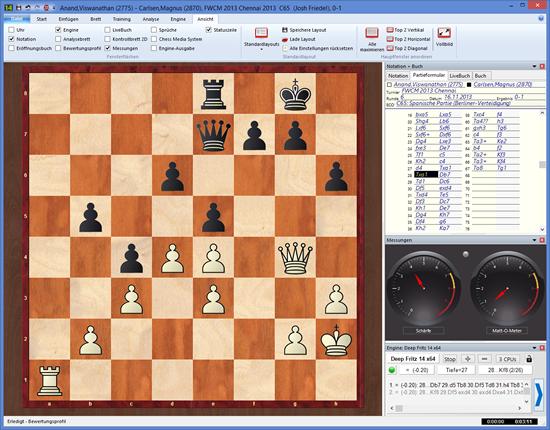Viewport: 550px width, 430px height.
Task: Click the blue arrow in engine panel
Action: (x=539, y=395)
